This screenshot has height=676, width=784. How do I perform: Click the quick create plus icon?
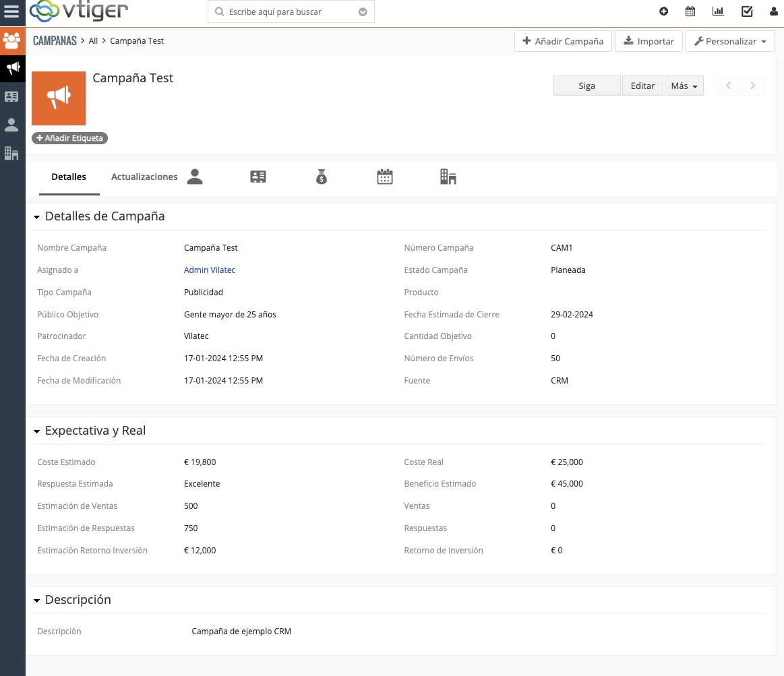[x=664, y=11]
